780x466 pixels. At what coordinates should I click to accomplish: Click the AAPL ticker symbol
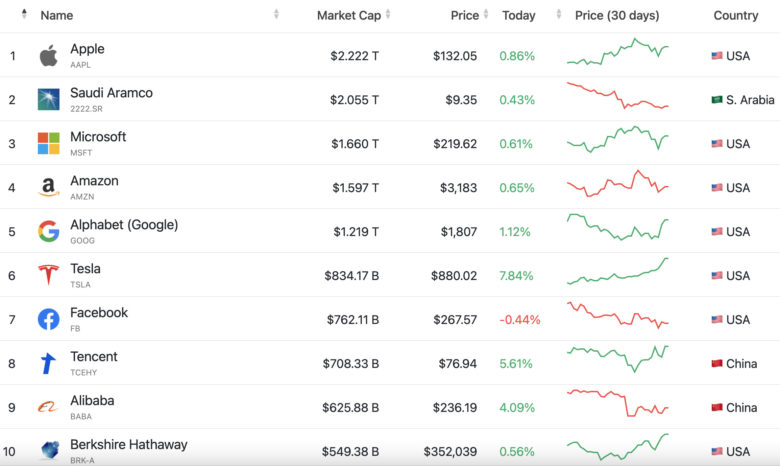coord(80,65)
